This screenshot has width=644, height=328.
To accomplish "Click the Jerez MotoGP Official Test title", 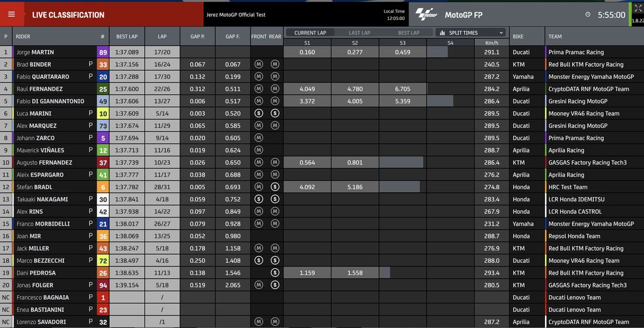I will coord(236,15).
